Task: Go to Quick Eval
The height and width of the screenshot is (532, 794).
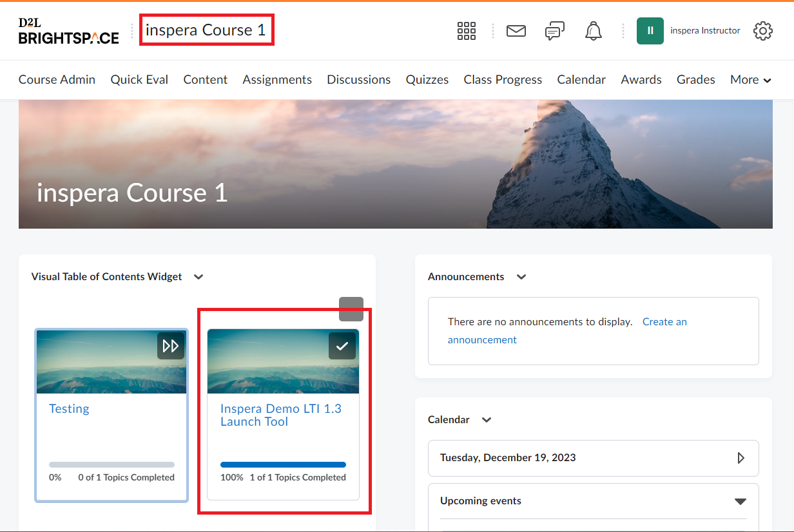Action: click(x=139, y=80)
